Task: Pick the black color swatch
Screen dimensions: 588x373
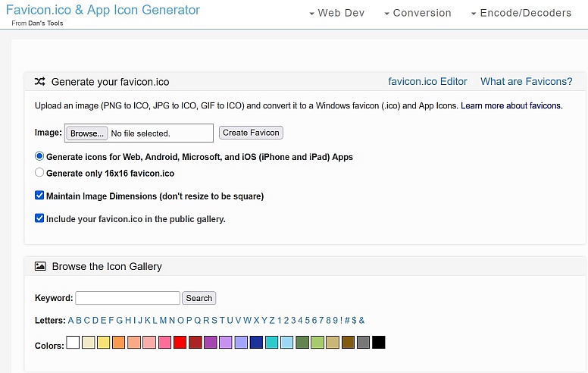Action: pos(379,342)
